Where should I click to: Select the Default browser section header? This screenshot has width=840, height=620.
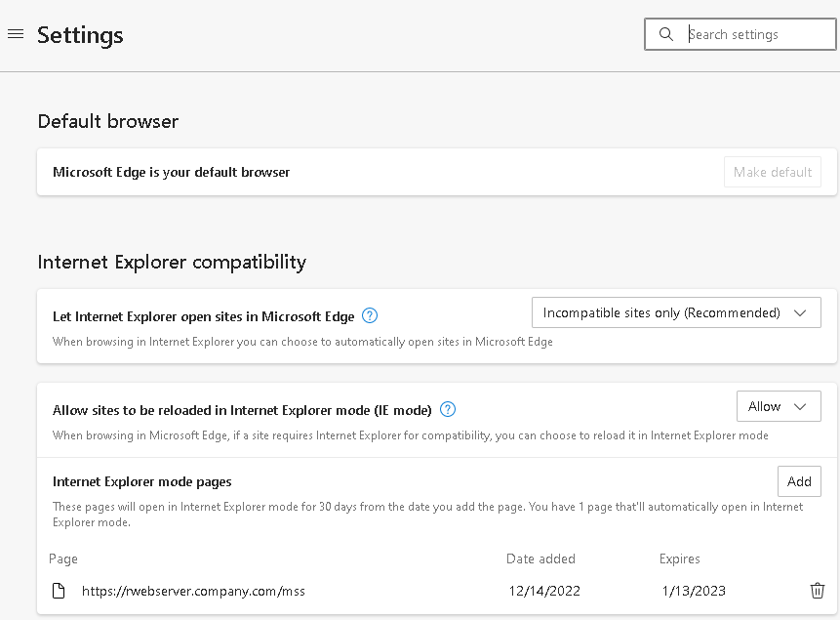click(107, 121)
